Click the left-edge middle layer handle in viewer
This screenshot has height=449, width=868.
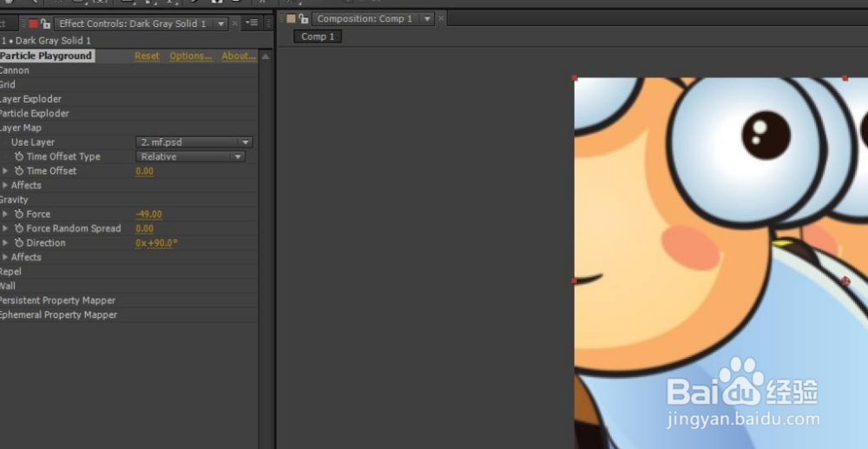(x=575, y=281)
